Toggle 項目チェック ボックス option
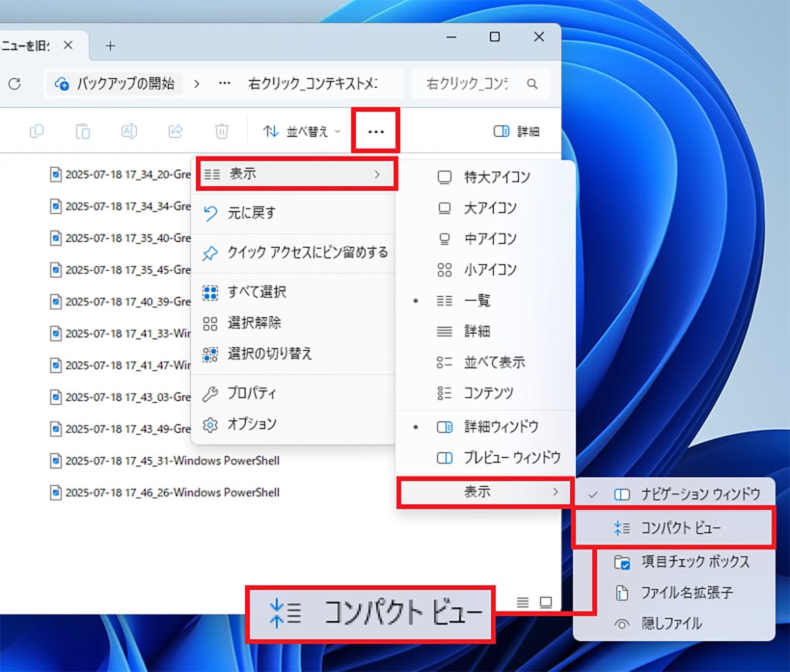 point(674,561)
